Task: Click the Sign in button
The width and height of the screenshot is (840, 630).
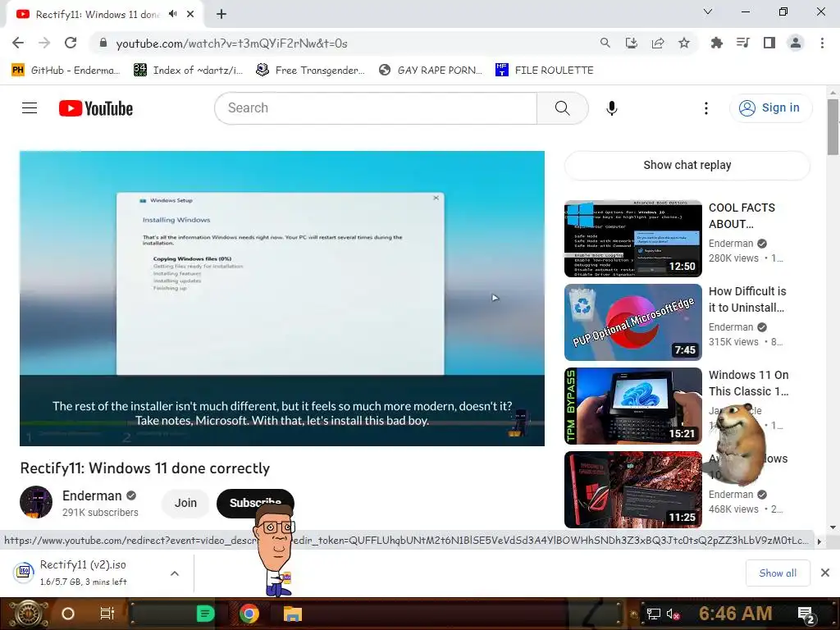Action: tap(770, 107)
